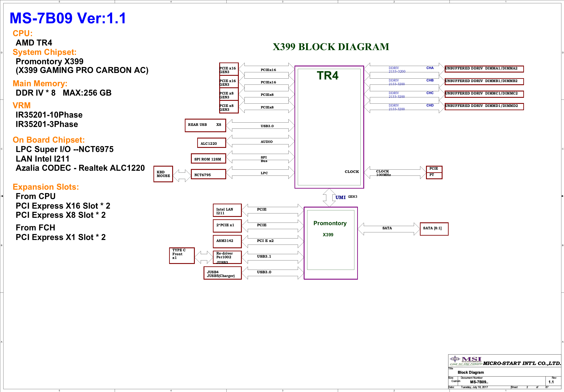The height and width of the screenshot is (392, 564).
Task: Select the LAN Intel I211 line
Action: pyautogui.click(x=42, y=159)
